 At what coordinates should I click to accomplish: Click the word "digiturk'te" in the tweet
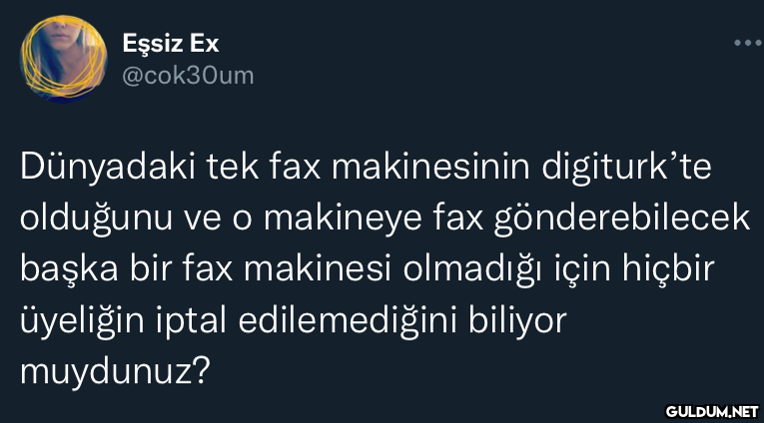tap(627, 169)
